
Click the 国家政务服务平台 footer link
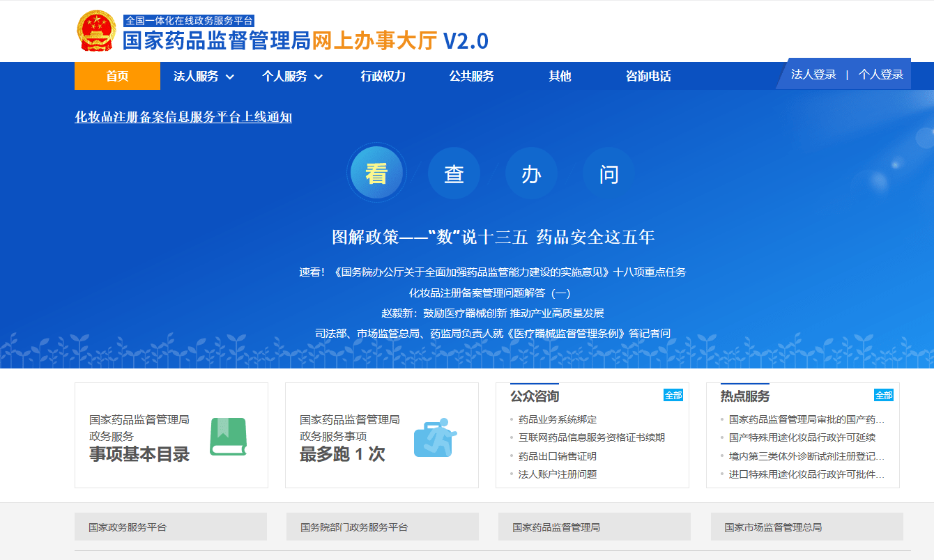pos(171,527)
